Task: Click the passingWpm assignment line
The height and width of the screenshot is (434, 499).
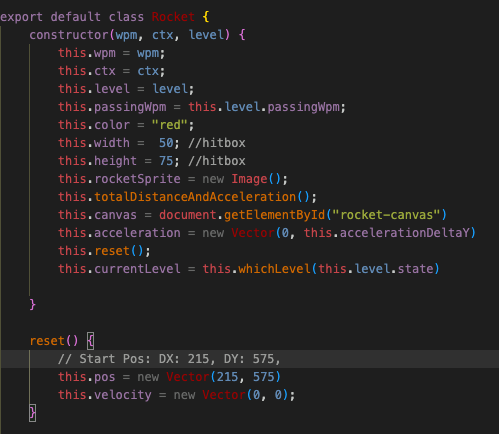Action: click(202, 107)
